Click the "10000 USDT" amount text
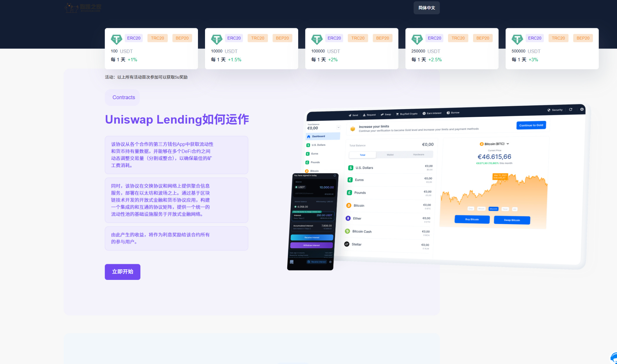 point(224,51)
